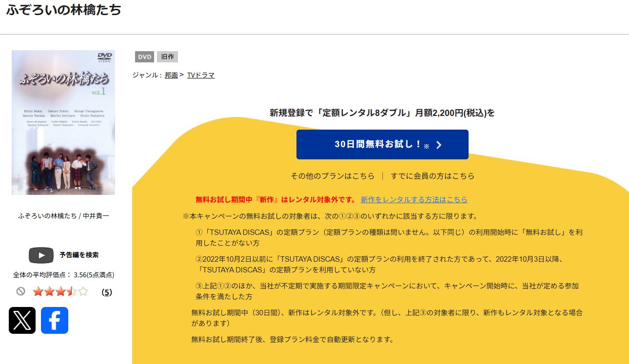
Task: Rate with the fourth star
Action: point(71,292)
